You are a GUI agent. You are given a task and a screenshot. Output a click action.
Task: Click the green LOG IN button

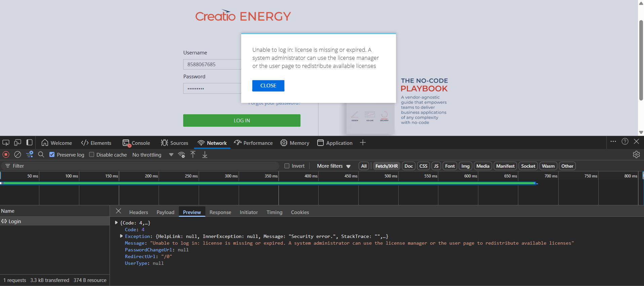point(242,120)
